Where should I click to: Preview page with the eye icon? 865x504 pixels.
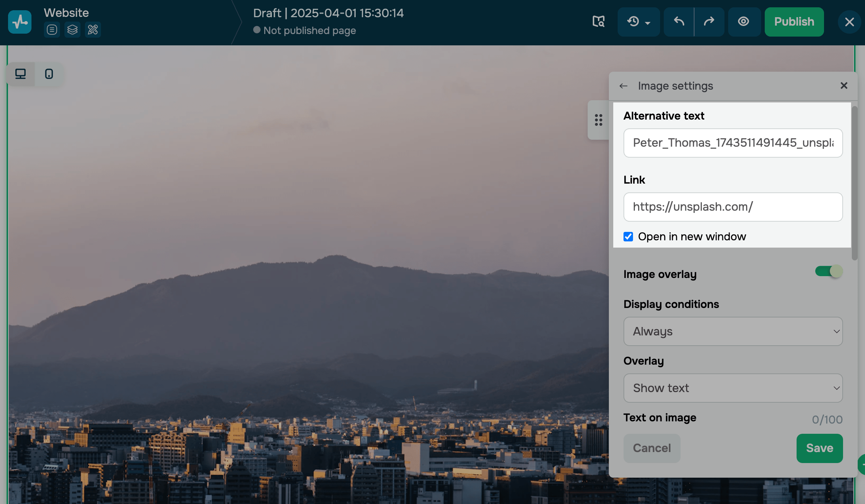coord(744,22)
